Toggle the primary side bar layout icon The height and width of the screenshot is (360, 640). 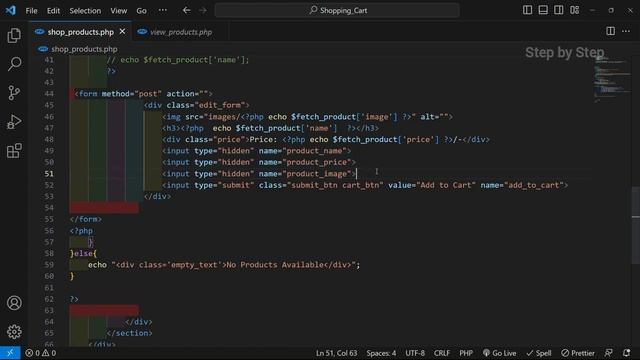click(x=527, y=10)
